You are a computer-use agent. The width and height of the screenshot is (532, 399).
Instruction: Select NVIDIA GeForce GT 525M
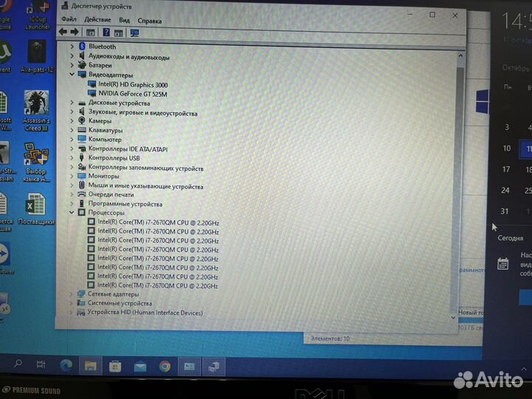point(133,94)
